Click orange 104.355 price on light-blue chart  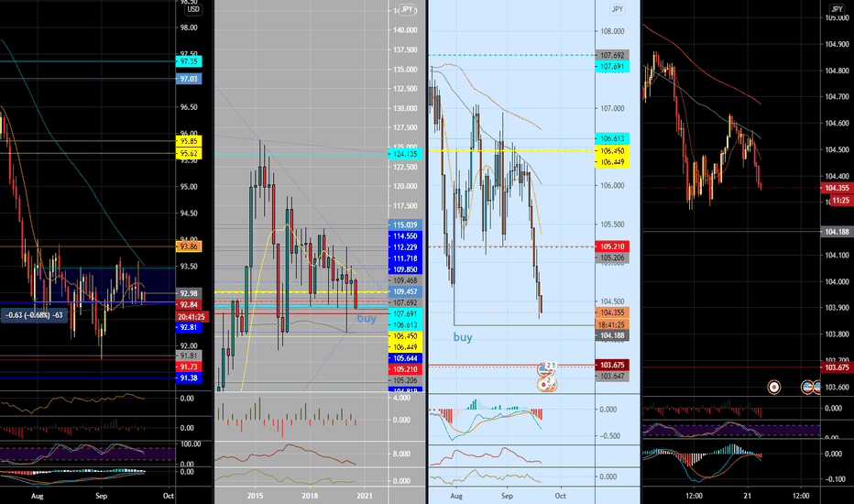click(x=612, y=312)
